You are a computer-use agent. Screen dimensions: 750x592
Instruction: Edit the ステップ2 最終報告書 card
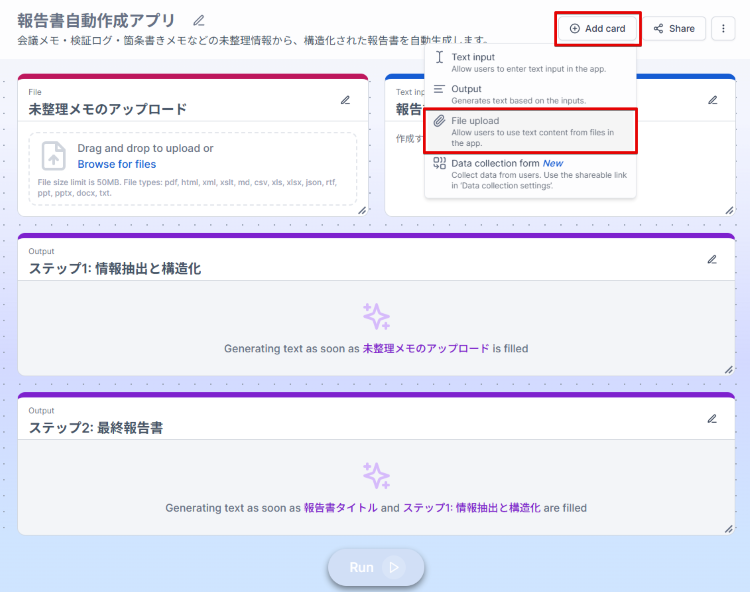coord(712,418)
